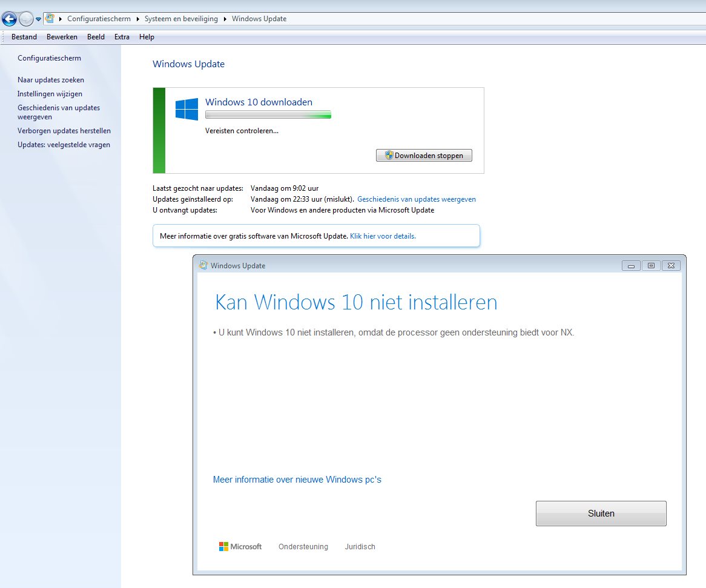Click the Microsoft logo in dialog footer
The image size is (706, 588).
(x=240, y=547)
